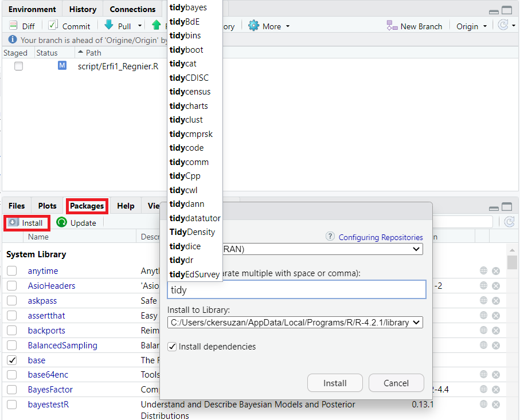This screenshot has width=520, height=420.
Task: Expand the Install to Library dropdown
Action: pos(295,323)
